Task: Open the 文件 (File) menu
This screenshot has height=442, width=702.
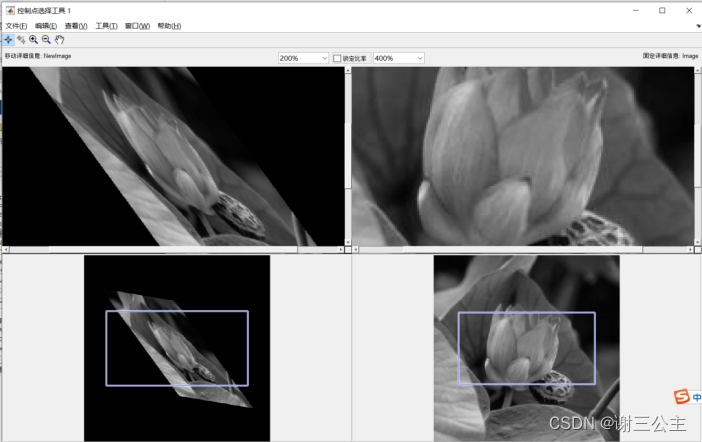Action: point(16,25)
